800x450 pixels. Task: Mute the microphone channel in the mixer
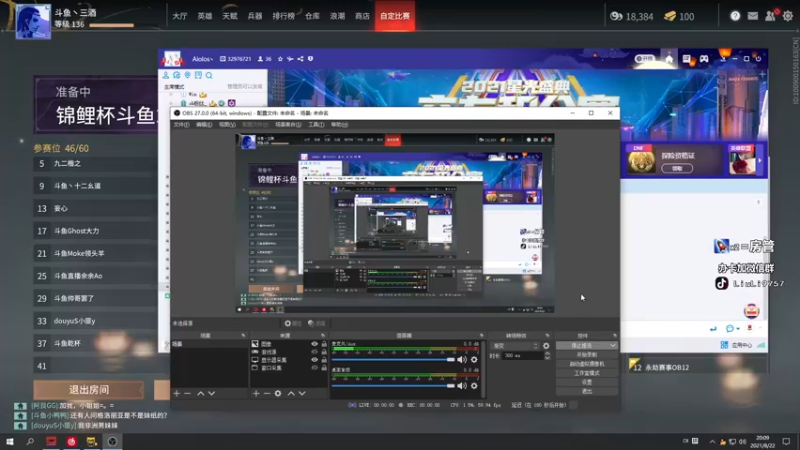click(462, 360)
